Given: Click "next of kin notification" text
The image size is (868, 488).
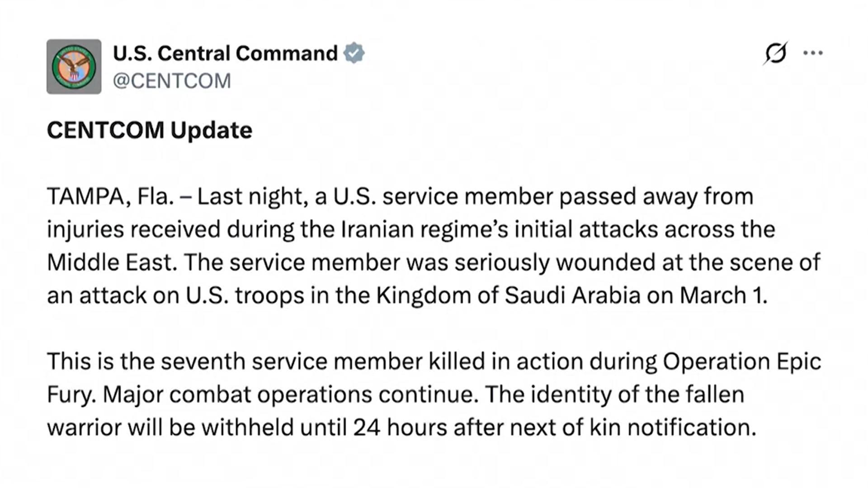Looking at the screenshot, I should [632, 427].
